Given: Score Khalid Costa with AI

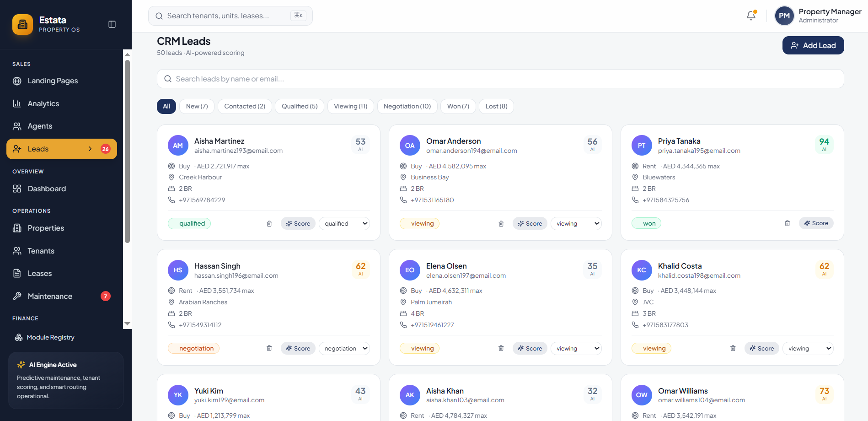Looking at the screenshot, I should [x=762, y=348].
